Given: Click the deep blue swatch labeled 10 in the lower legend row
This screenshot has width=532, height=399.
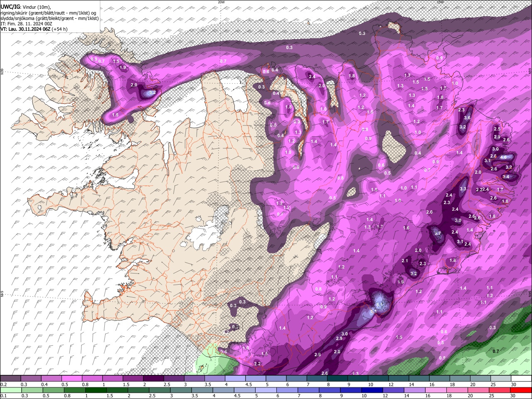Looking at the screenshot, I should pyautogui.click(x=372, y=390).
